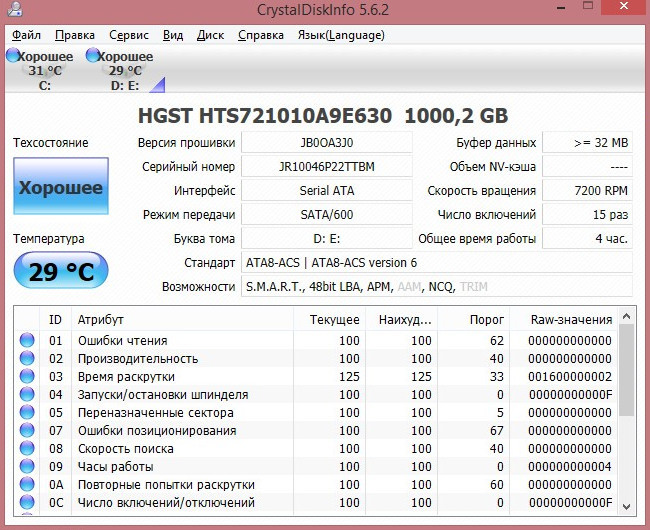Open the Сервис menu
Screen dimensions: 650x530
point(129,35)
